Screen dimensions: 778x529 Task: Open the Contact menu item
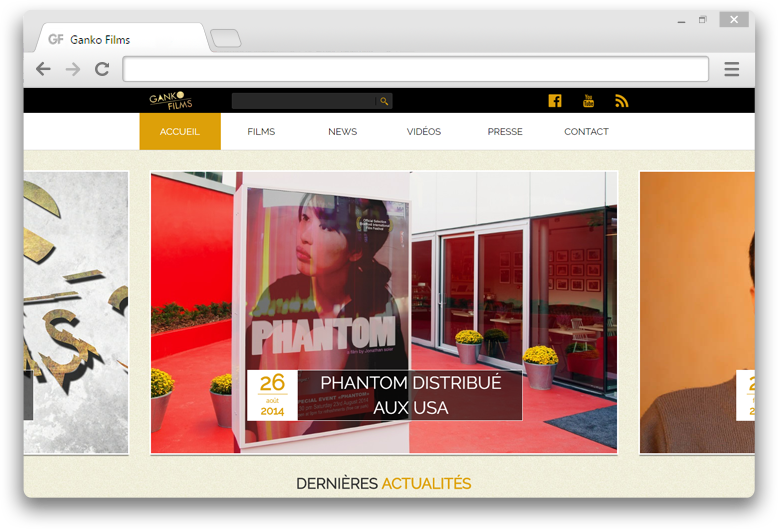(586, 132)
